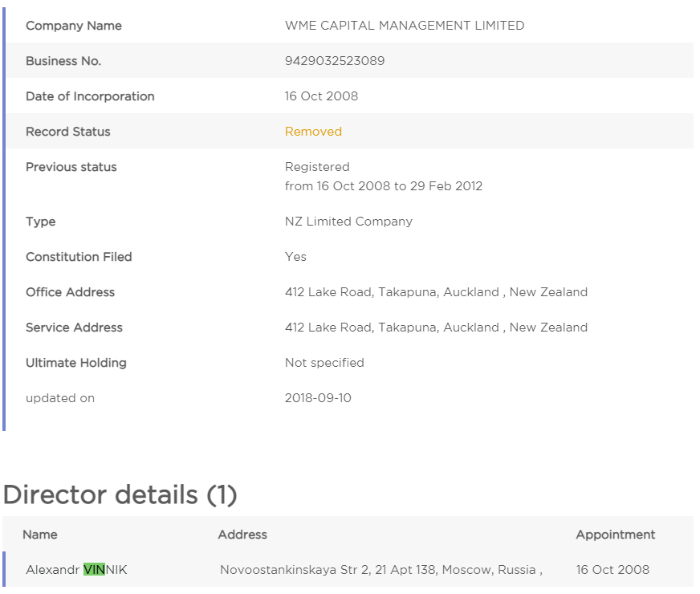The image size is (700, 594).
Task: Click the date range ending 29 Feb 2012
Action: pos(384,186)
